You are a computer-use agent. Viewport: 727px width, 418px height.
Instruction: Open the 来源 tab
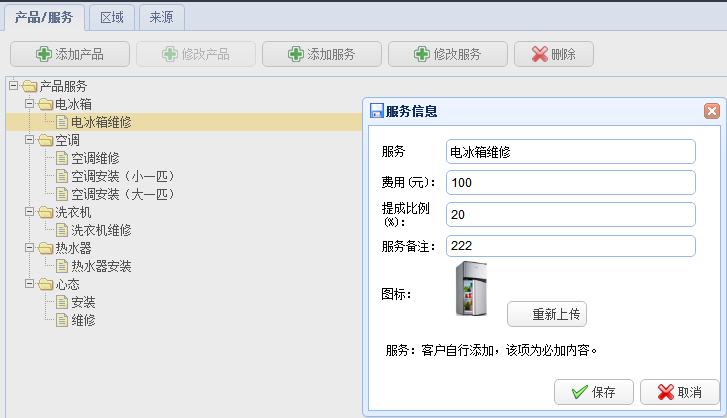pos(160,17)
